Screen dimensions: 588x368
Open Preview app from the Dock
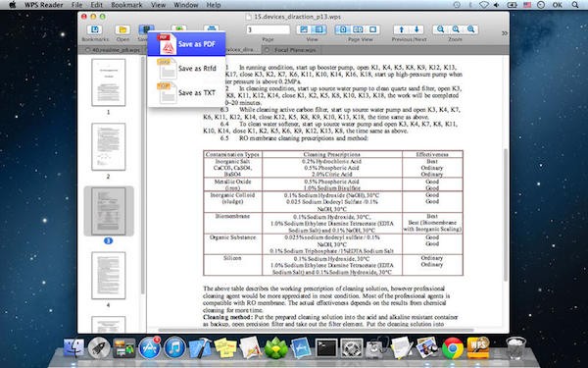(x=427, y=347)
